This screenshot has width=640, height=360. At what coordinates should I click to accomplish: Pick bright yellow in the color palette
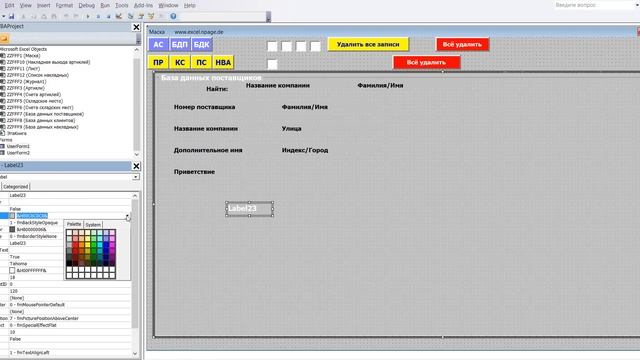pos(87,245)
